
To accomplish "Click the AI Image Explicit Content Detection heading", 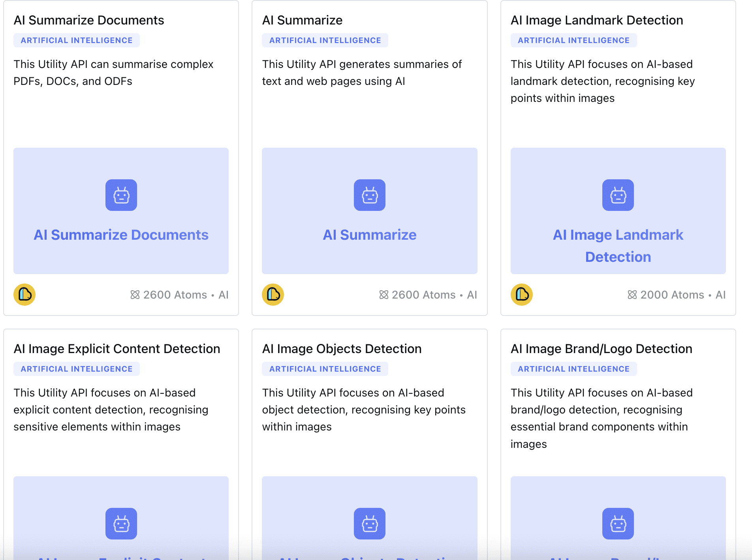I will [x=117, y=348].
